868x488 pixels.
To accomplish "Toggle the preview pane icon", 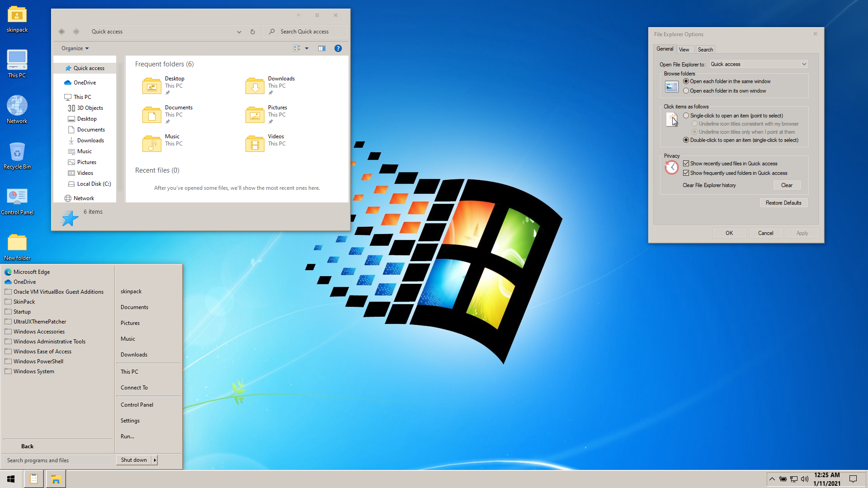I will [322, 48].
